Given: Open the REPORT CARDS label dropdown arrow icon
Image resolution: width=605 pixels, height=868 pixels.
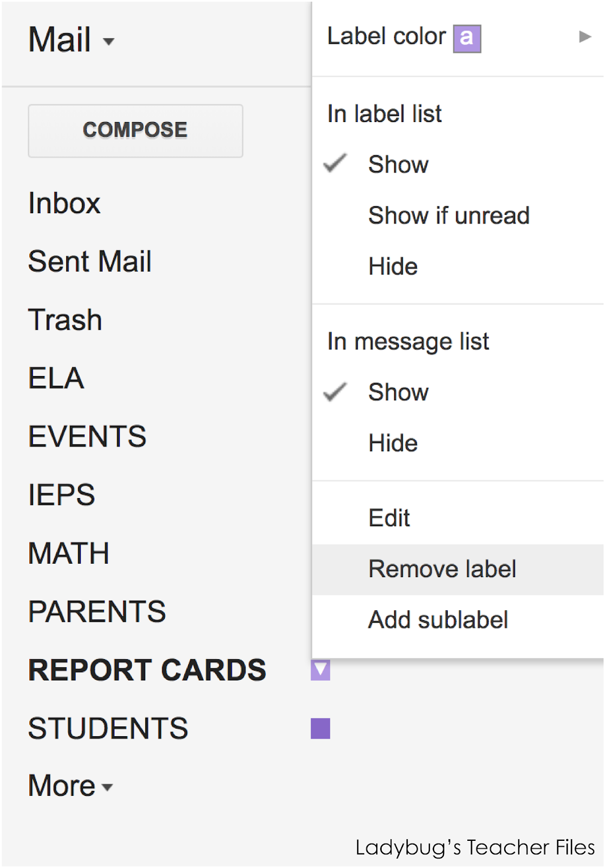Looking at the screenshot, I should (x=320, y=670).
